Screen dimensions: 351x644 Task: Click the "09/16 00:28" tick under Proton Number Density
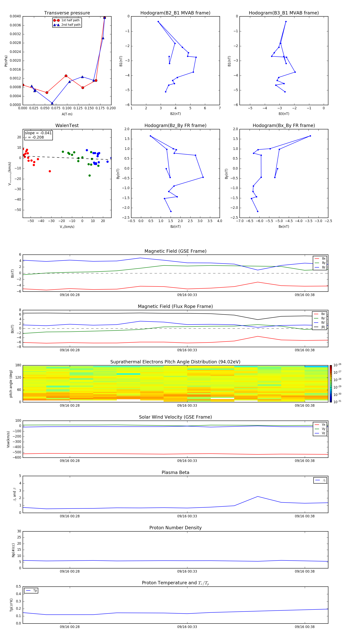pyautogui.click(x=70, y=571)
